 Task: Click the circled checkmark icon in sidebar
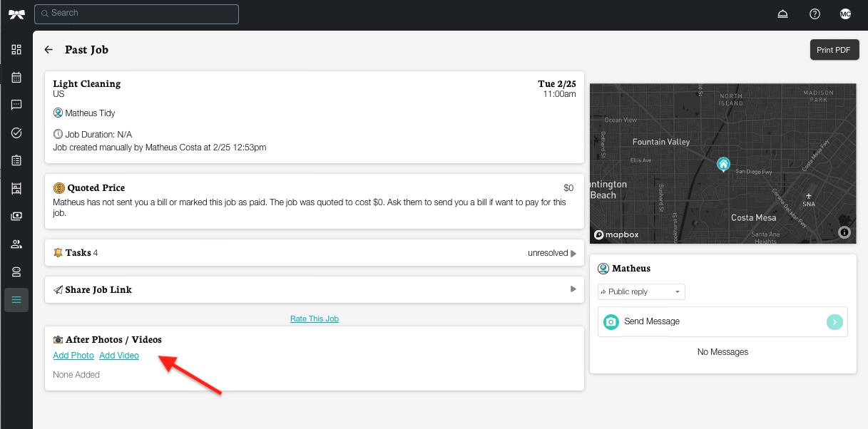tap(16, 133)
